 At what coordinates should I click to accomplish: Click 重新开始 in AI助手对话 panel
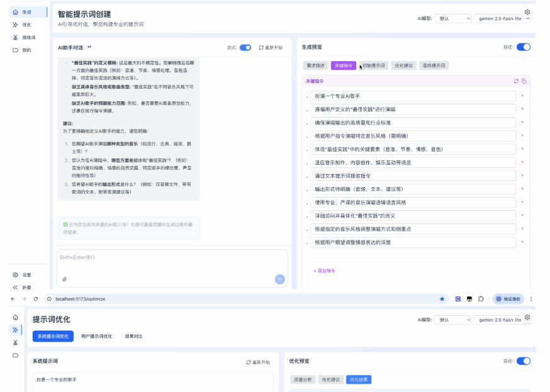coord(270,47)
